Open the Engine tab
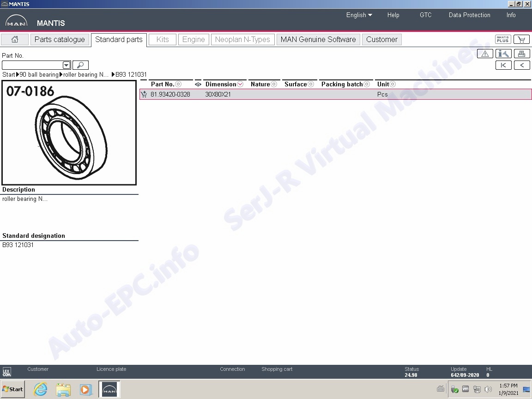 (x=193, y=39)
